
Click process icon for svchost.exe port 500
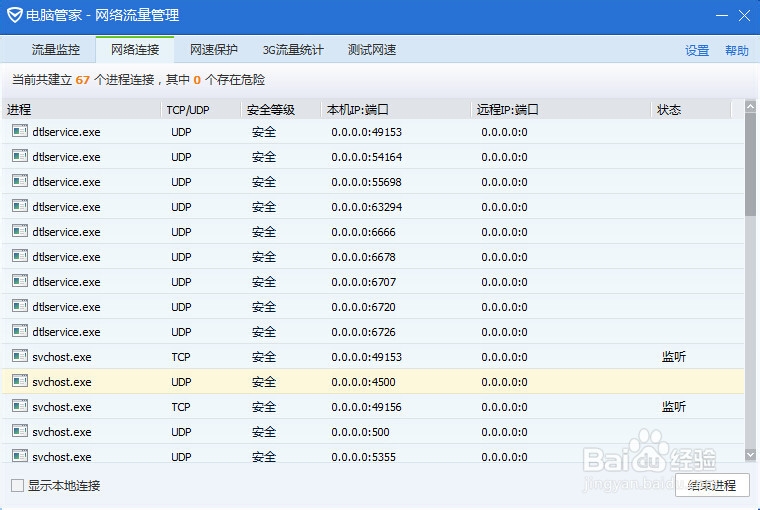[x=20, y=431]
